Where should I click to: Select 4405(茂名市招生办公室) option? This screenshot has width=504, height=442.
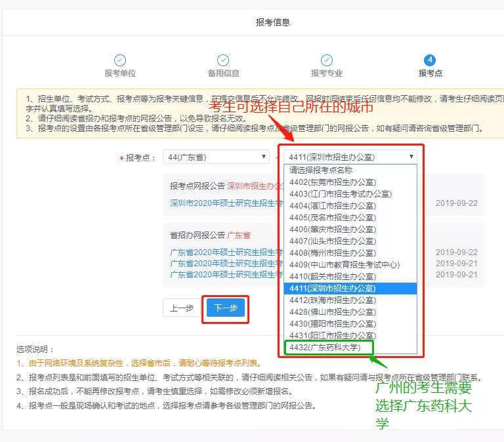[350, 218]
